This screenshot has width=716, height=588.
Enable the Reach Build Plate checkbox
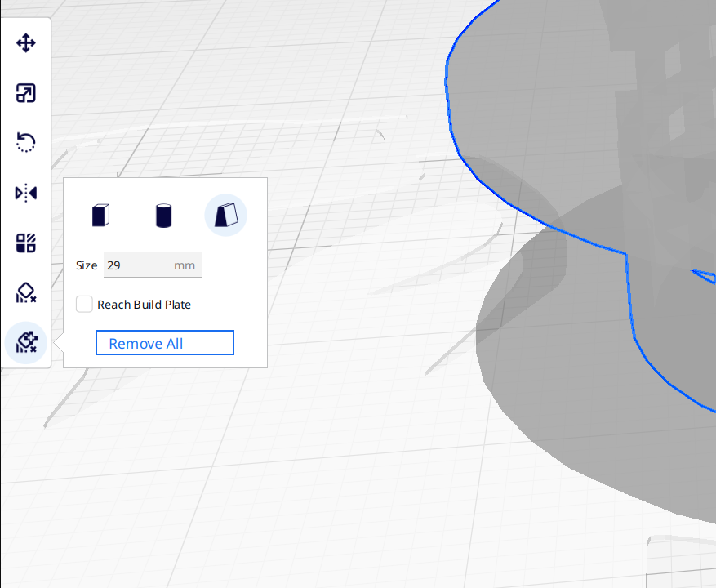[x=84, y=305]
